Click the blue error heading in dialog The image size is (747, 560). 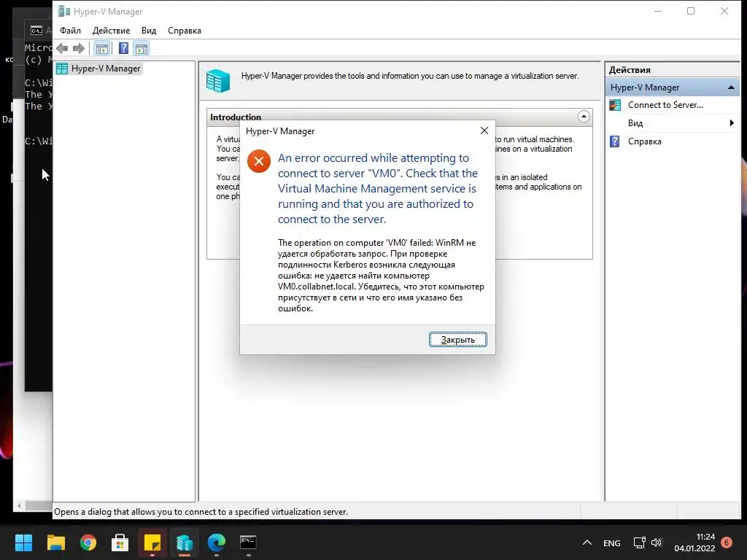[x=377, y=189]
